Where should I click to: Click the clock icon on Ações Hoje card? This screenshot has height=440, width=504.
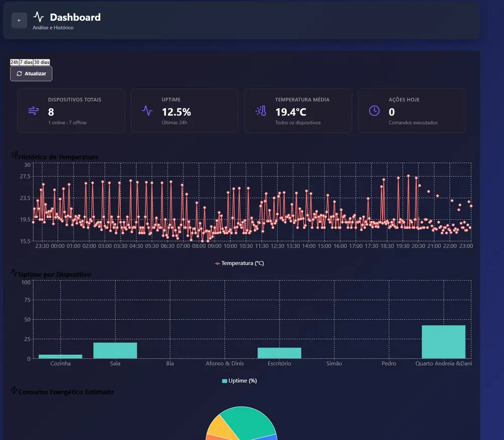(x=374, y=111)
